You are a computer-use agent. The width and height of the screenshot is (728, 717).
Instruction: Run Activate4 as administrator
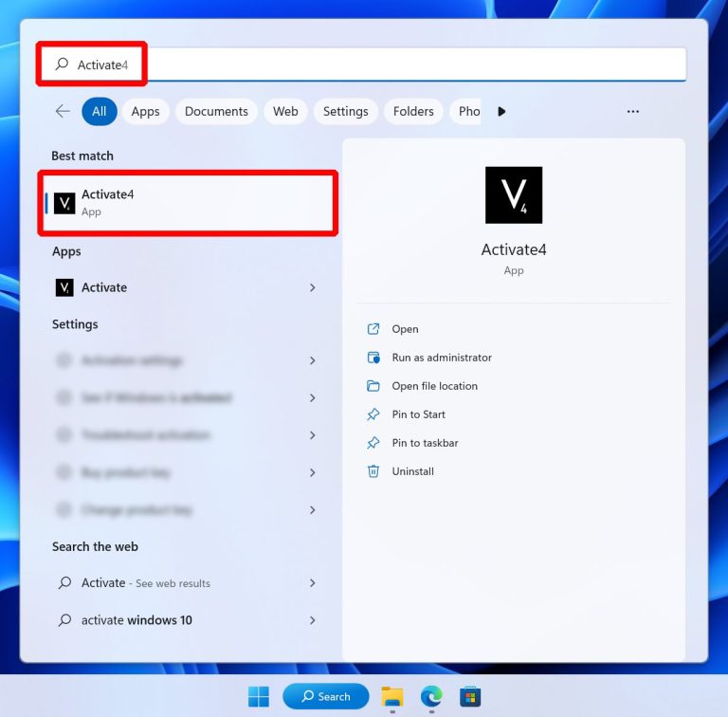click(442, 358)
